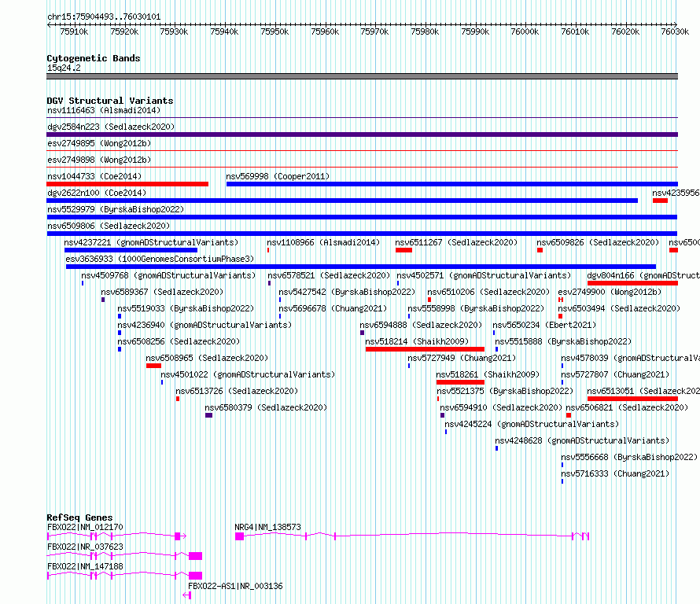Click the Cytogenetic Bands track title
700x604 pixels.
pyautogui.click(x=94, y=58)
